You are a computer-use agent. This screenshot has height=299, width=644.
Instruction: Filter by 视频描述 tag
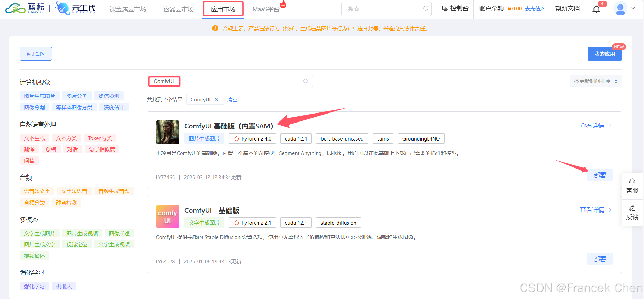point(34,256)
